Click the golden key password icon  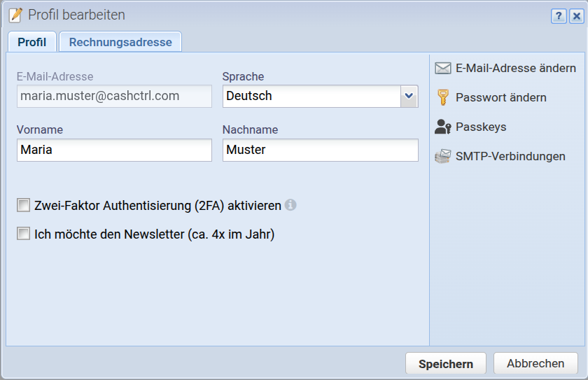[443, 97]
